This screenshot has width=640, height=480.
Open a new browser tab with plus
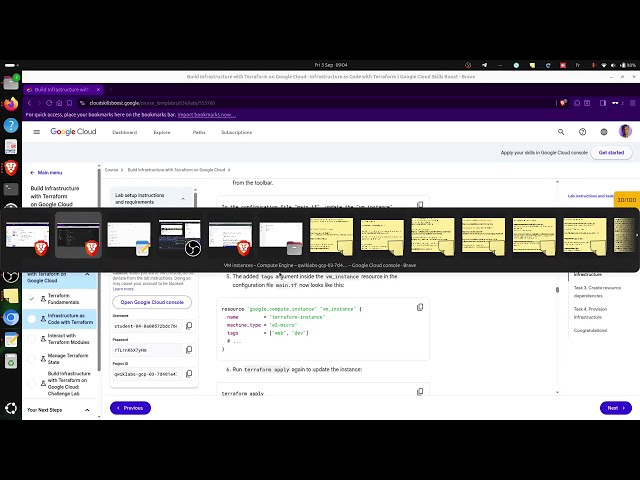(110, 89)
